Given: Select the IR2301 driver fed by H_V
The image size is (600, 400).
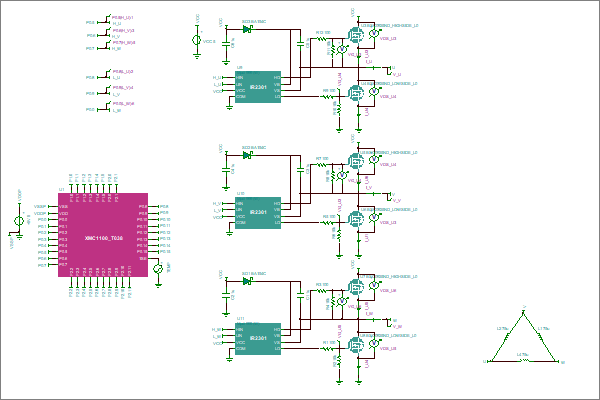Looking at the screenshot, I should (x=258, y=213).
